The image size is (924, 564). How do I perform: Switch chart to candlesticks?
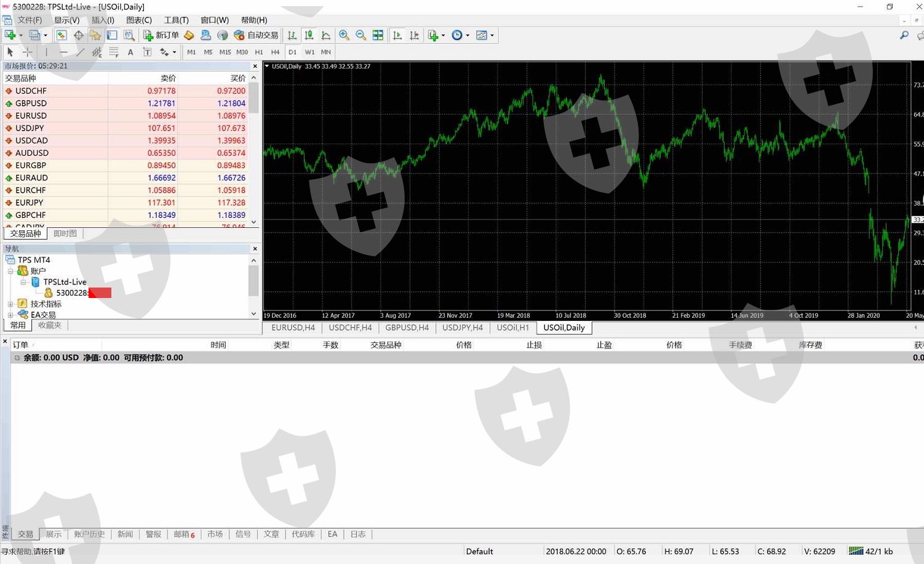pos(309,35)
